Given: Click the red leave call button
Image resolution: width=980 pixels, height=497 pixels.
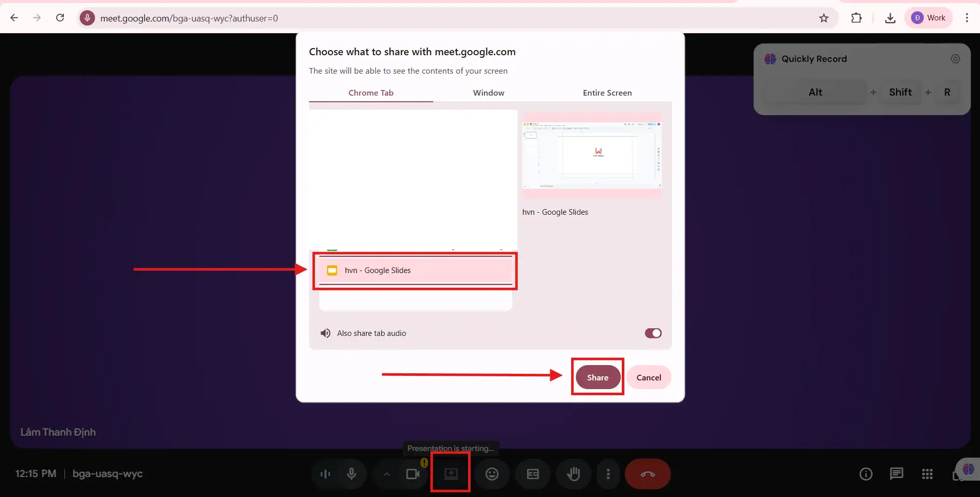Looking at the screenshot, I should [x=647, y=474].
